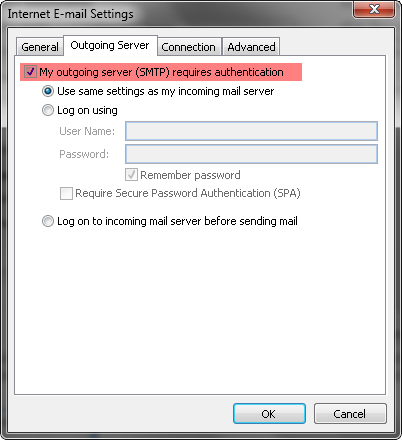402x440 pixels.
Task: Enable Require Secure Password Authentication checkbox
Action: tap(66, 193)
